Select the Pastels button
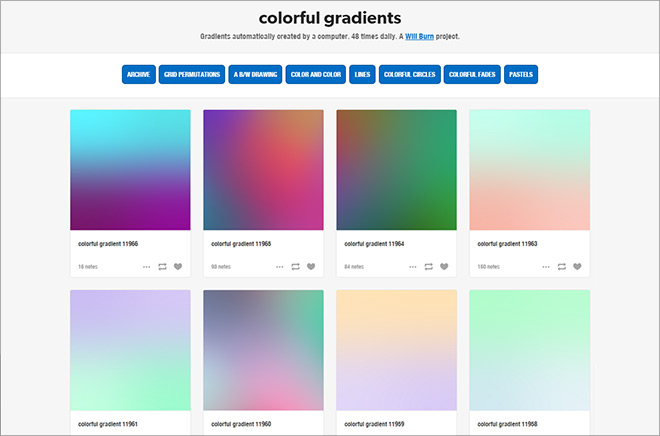 click(x=521, y=74)
